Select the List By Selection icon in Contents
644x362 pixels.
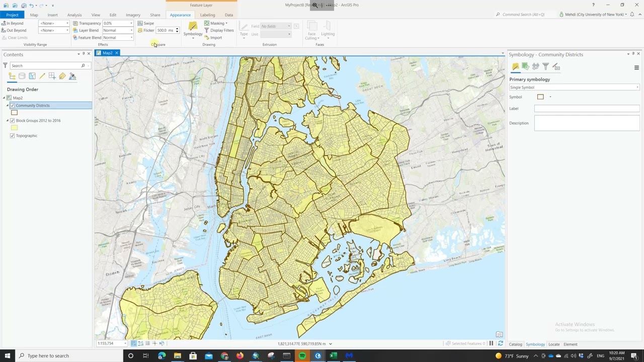tap(32, 76)
